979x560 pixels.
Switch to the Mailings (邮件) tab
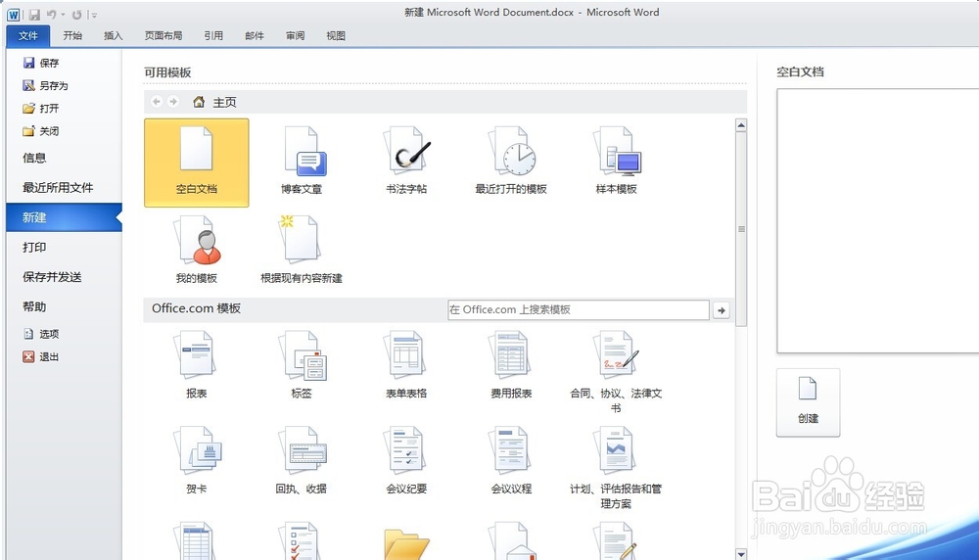[x=255, y=35]
